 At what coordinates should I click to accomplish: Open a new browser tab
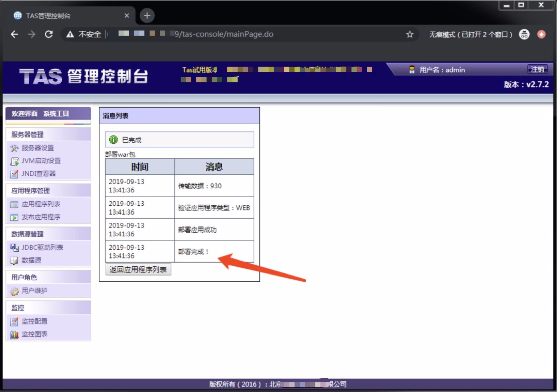147,16
